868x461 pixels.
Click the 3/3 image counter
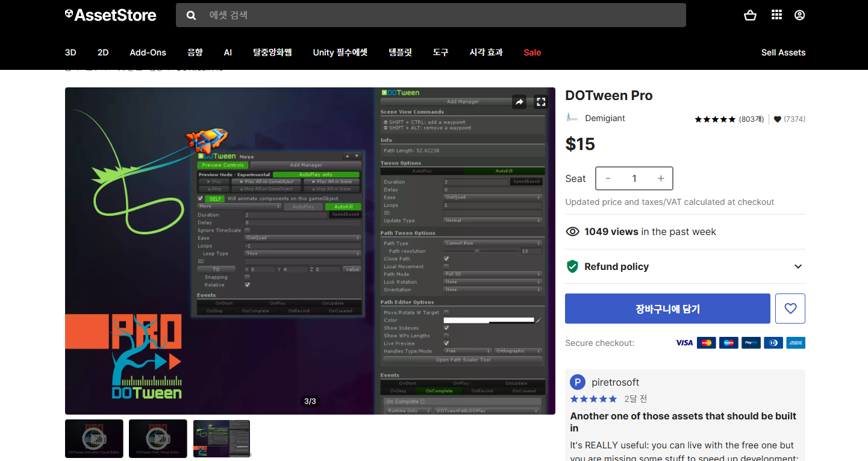[310, 401]
